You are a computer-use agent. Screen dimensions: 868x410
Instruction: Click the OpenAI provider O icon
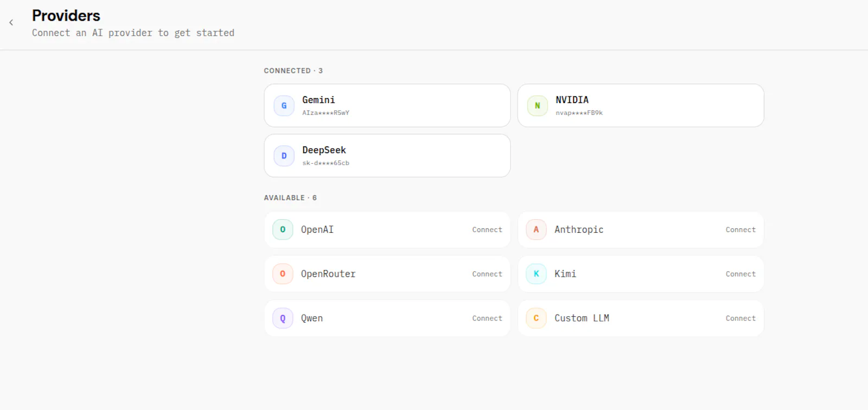pyautogui.click(x=283, y=230)
